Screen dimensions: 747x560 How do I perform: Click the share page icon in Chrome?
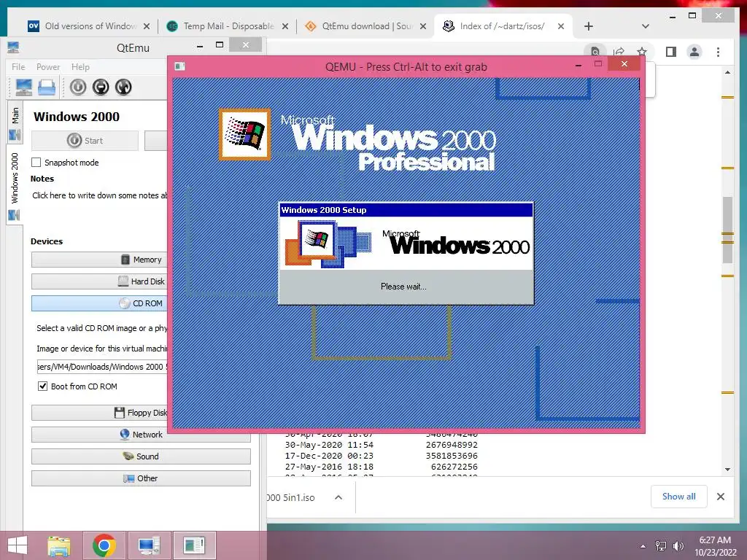pos(619,52)
